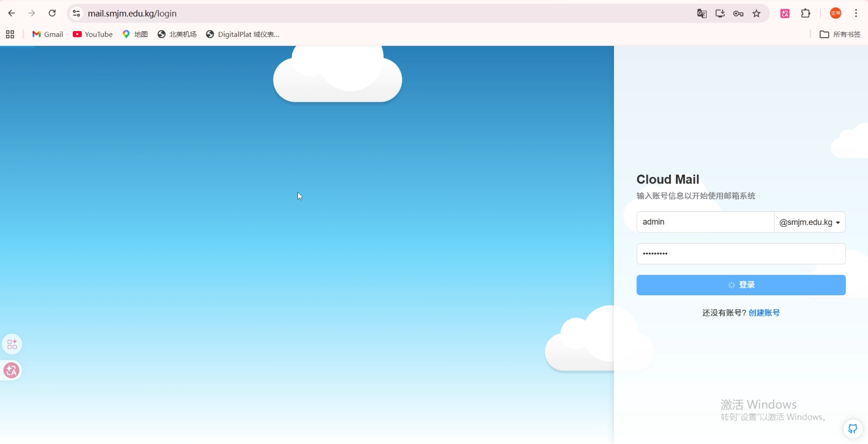
Task: Click the install app icon in address bar
Action: (720, 14)
